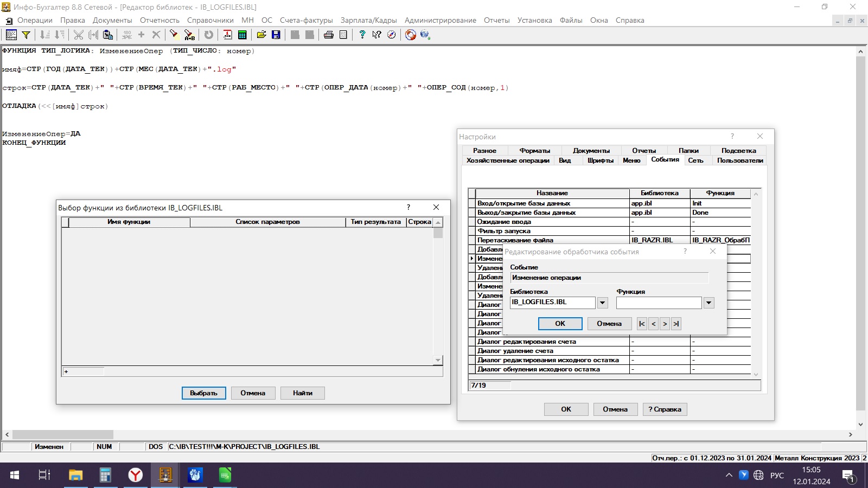Open File Explorer from the taskbar
Image resolution: width=868 pixels, height=488 pixels.
(x=75, y=476)
